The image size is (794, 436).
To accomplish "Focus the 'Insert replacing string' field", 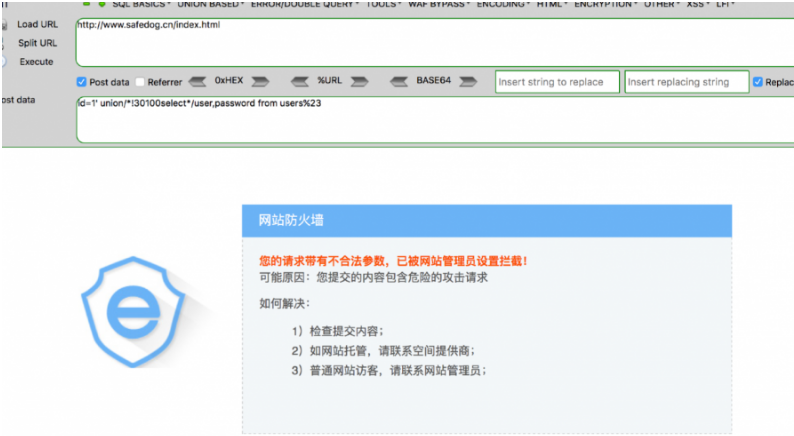I will (x=687, y=82).
